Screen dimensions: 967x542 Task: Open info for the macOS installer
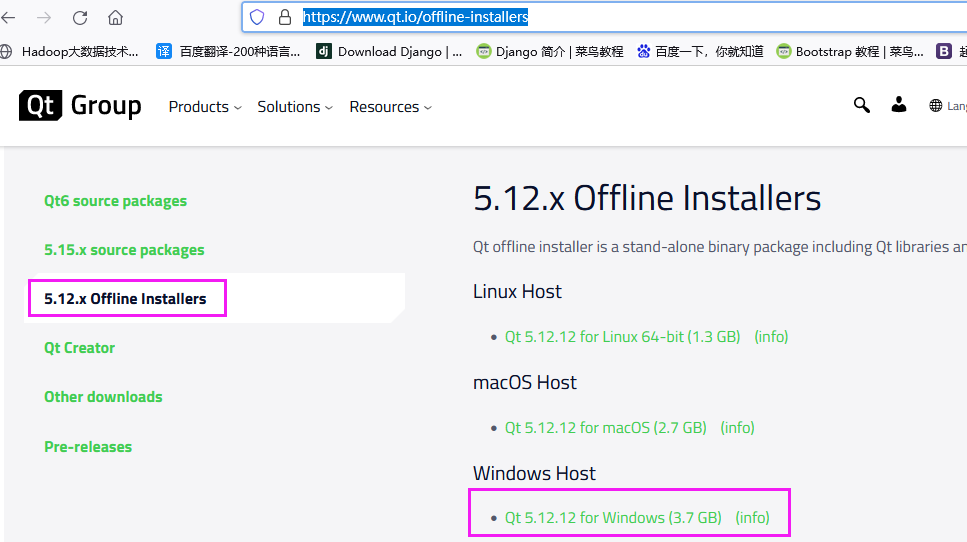tap(738, 427)
